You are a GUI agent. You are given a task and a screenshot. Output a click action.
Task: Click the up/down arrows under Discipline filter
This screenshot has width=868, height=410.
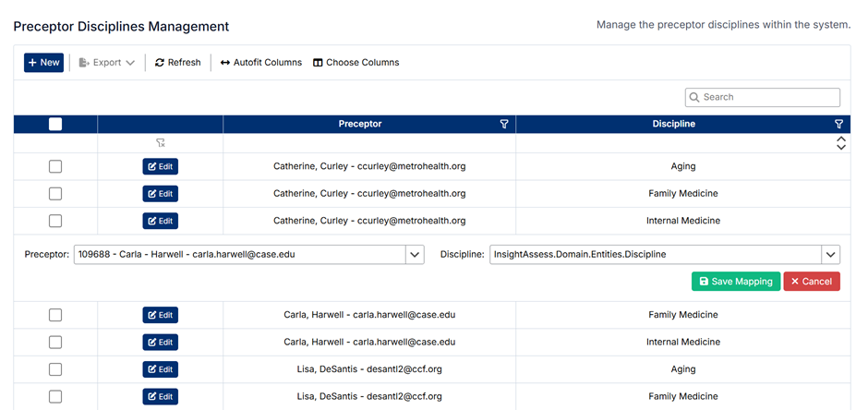(840, 143)
